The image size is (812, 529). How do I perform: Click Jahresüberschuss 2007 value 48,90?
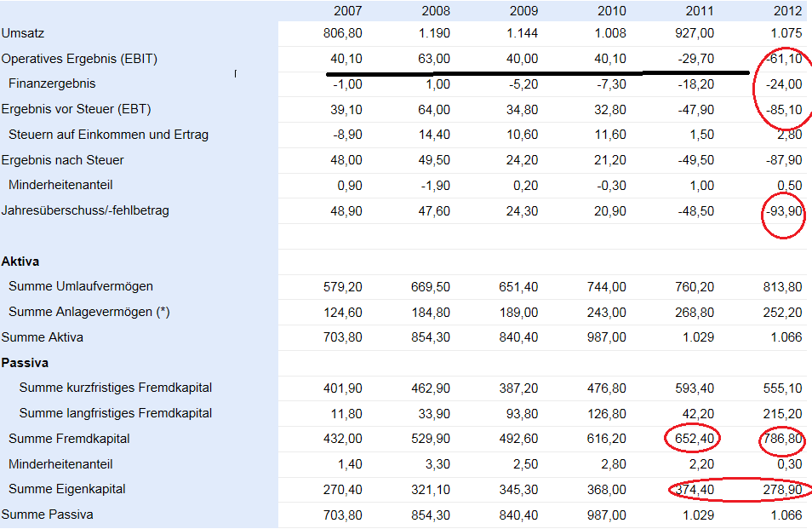pyautogui.click(x=346, y=211)
